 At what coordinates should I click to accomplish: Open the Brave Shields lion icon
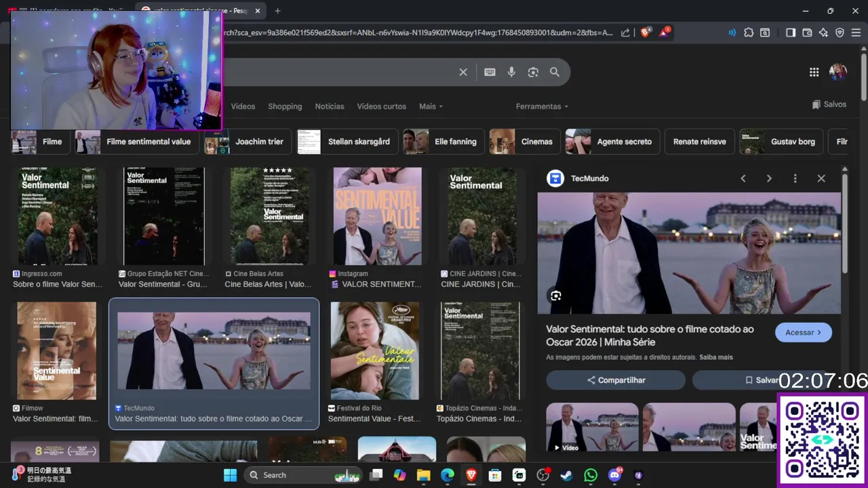coord(646,32)
